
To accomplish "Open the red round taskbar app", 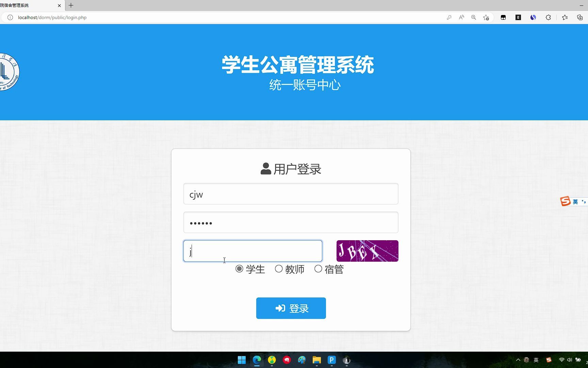I will click(x=287, y=360).
